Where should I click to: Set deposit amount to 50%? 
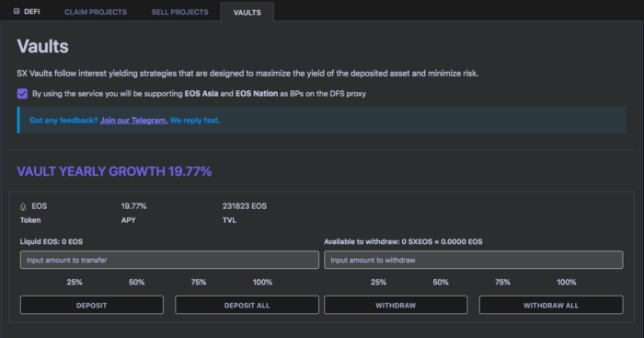click(x=136, y=282)
